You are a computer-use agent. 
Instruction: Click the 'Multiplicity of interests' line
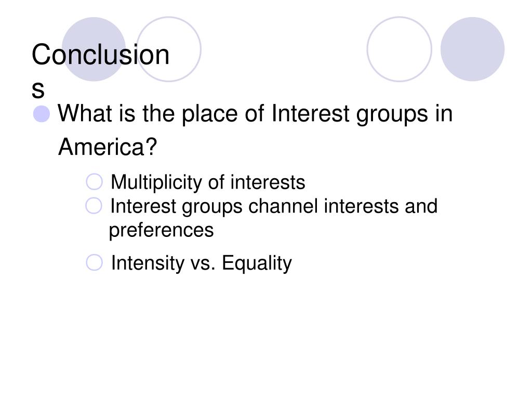208,182
